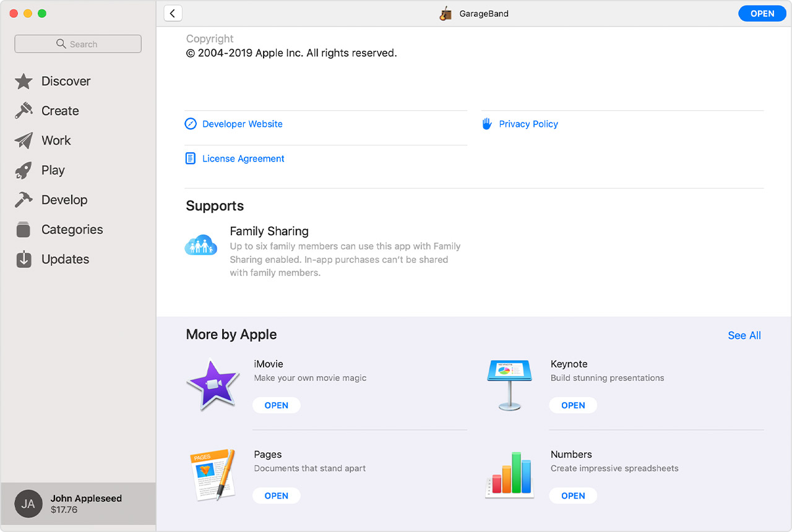Image resolution: width=792 pixels, height=532 pixels.
Task: Click the GarageBand guitar icon in title
Action: click(445, 14)
